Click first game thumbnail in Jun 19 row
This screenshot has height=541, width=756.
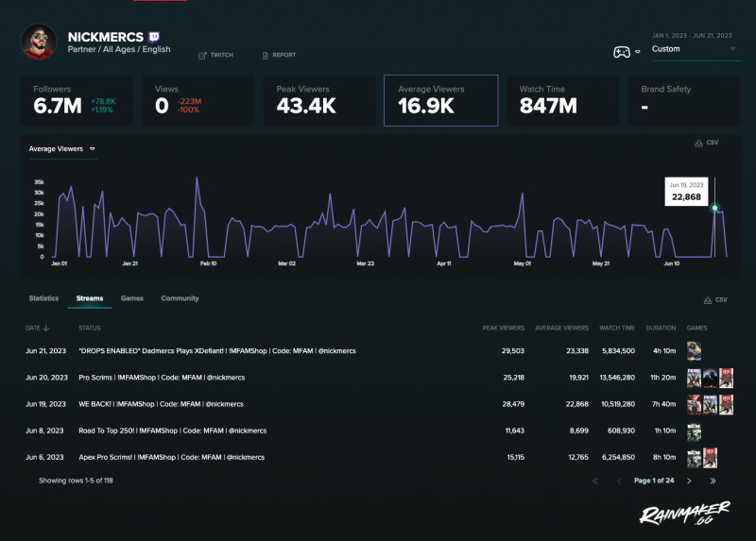[x=694, y=405]
